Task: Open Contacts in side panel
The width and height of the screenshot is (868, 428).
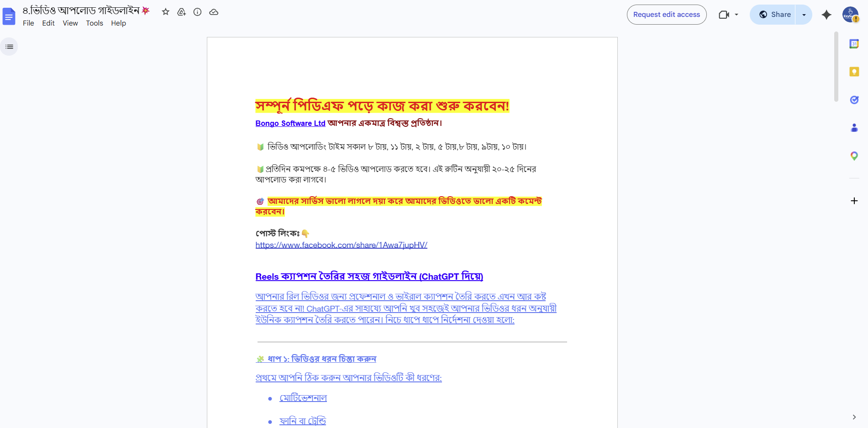Action: [x=854, y=128]
